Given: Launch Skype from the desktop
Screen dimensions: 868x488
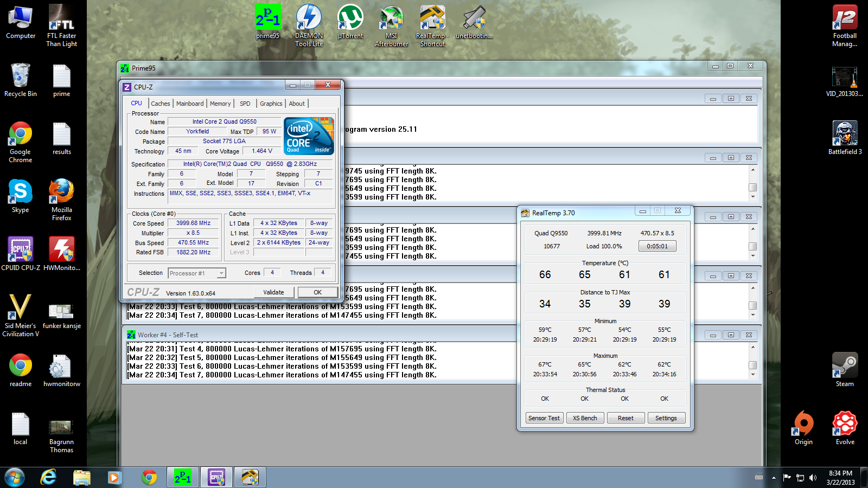Looking at the screenshot, I should (x=21, y=196).
